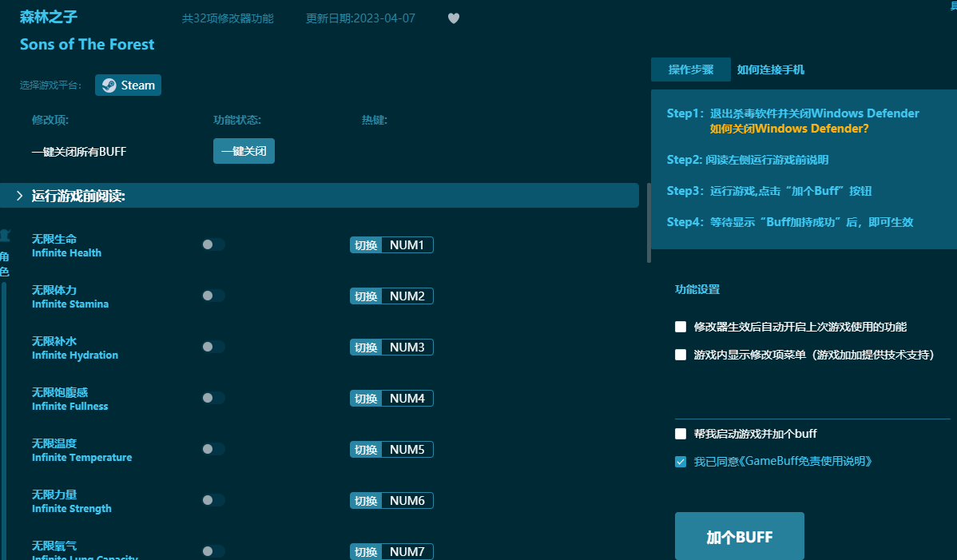
Task: Click the Infinite Strength label
Action: coord(71,510)
